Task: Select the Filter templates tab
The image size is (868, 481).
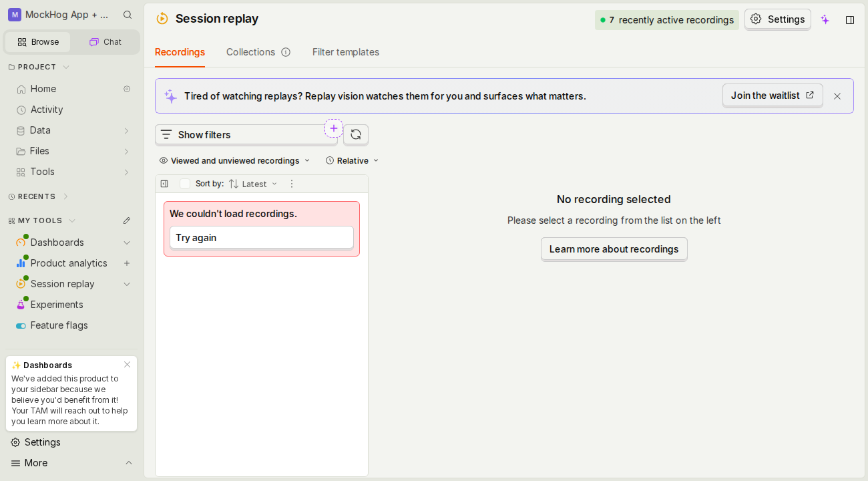Action: [x=346, y=52]
